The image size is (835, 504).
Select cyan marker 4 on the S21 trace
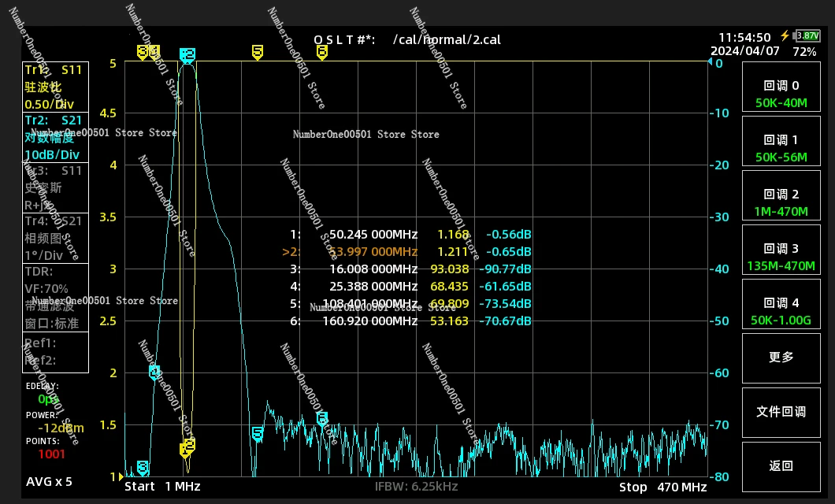tap(154, 372)
